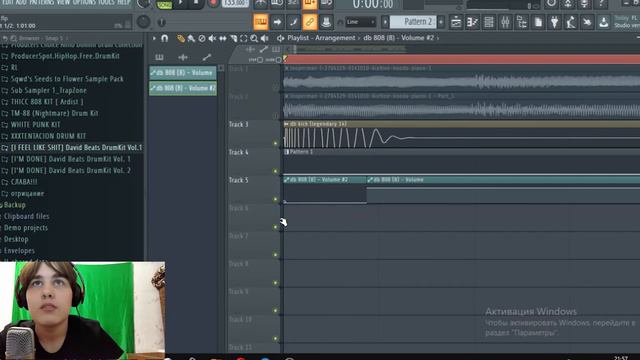Open the Channel rack from main toolbar
Viewport: 640px width, 360px height.
tap(489, 22)
